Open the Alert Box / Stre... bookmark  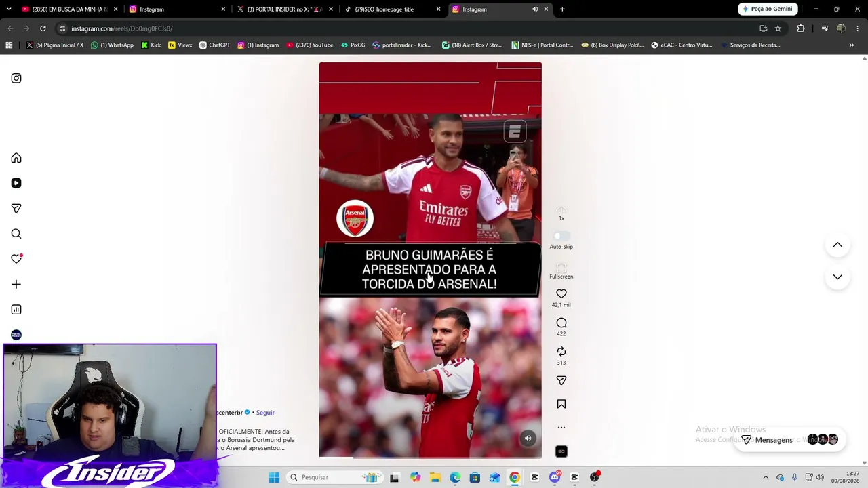(472, 45)
